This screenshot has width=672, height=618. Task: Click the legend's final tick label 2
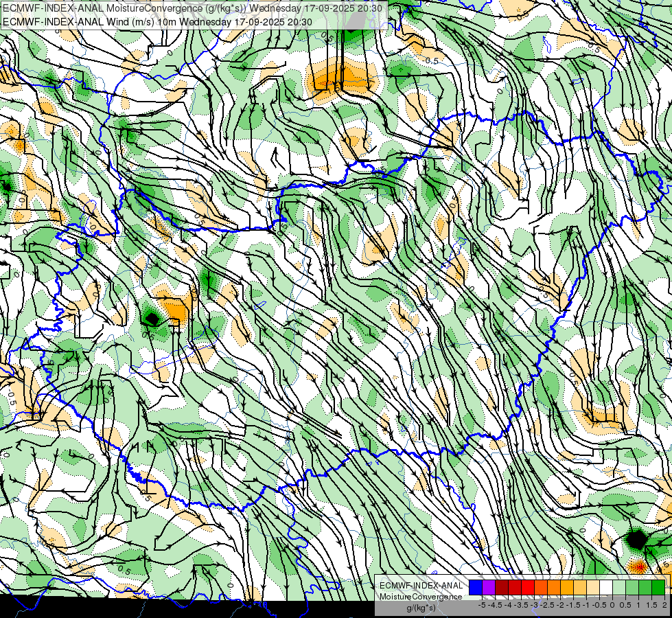pos(664,605)
